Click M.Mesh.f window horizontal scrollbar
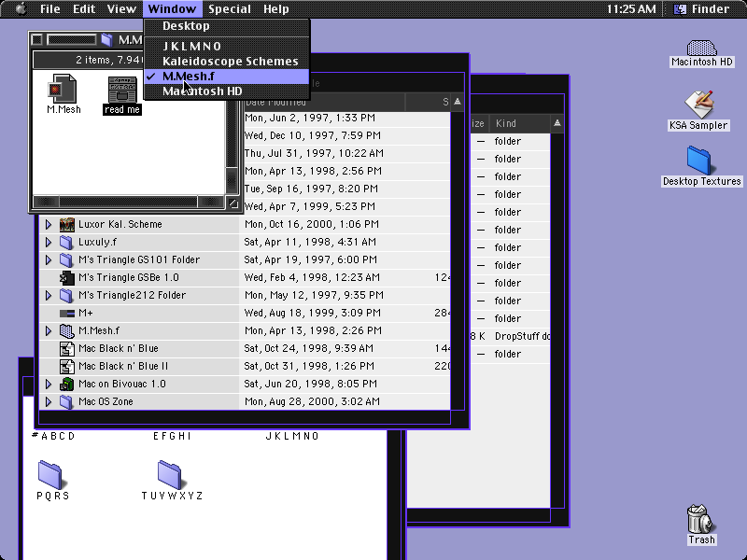Screen dimensions: 747x560 point(129,203)
